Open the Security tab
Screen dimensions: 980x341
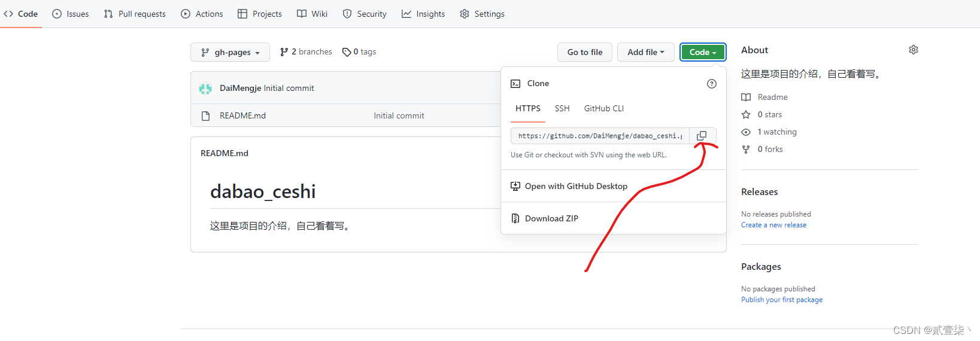click(x=365, y=14)
